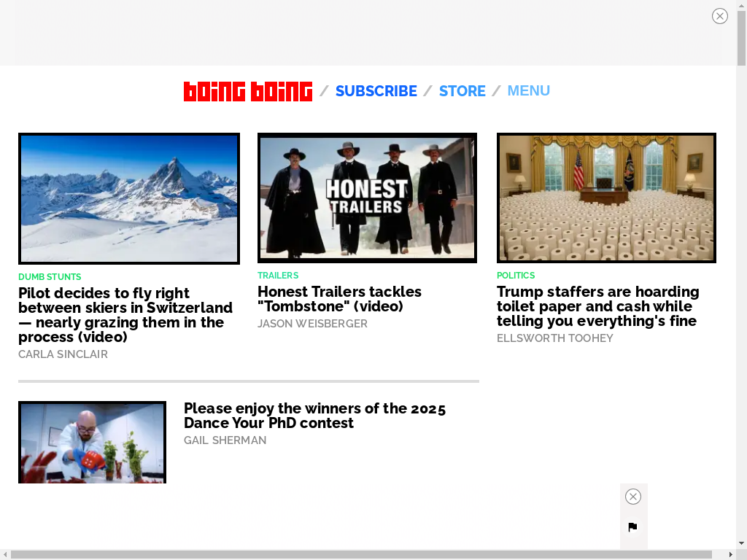
Task: Open the Honest Trailers thumbnail image
Action: pyautogui.click(x=368, y=198)
